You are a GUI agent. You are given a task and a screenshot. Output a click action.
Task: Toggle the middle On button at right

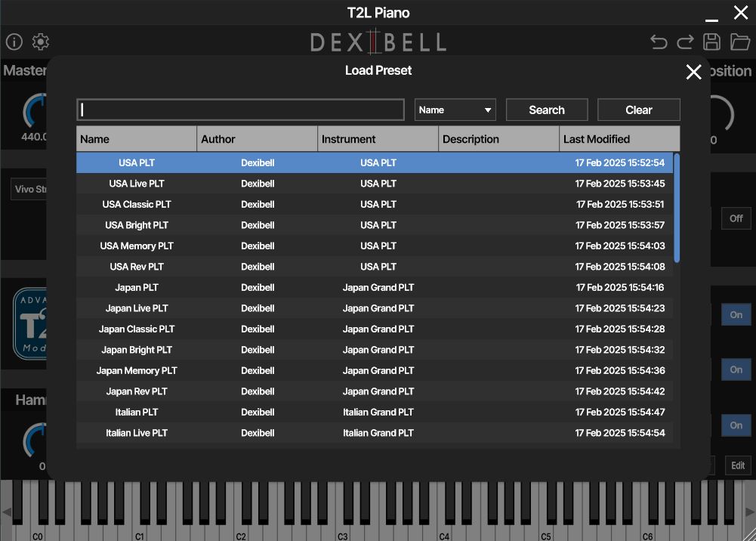click(736, 369)
